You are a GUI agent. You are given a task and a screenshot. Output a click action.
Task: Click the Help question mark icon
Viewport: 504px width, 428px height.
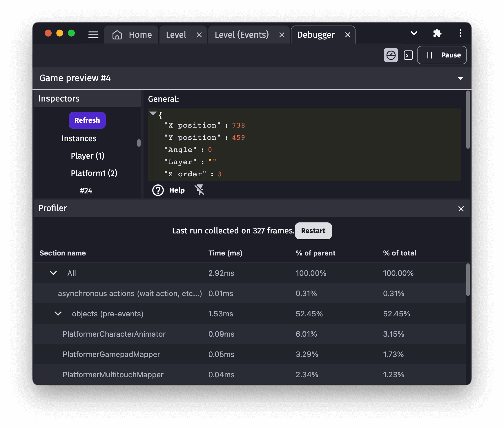point(158,190)
